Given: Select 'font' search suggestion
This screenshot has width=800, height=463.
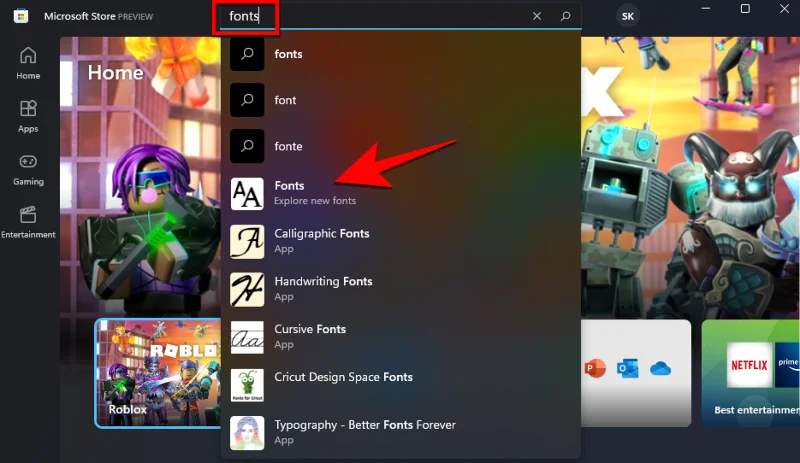Looking at the screenshot, I should [x=401, y=100].
